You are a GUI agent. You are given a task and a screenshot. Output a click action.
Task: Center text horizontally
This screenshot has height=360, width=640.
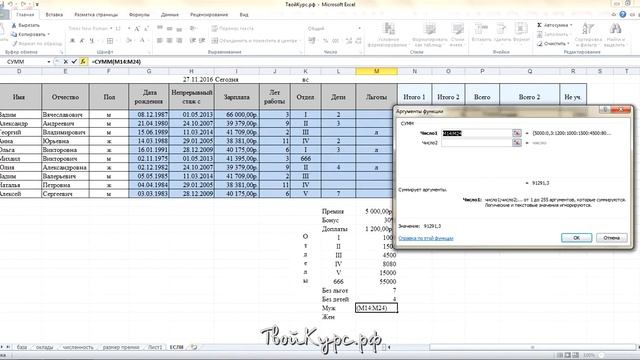[x=169, y=40]
